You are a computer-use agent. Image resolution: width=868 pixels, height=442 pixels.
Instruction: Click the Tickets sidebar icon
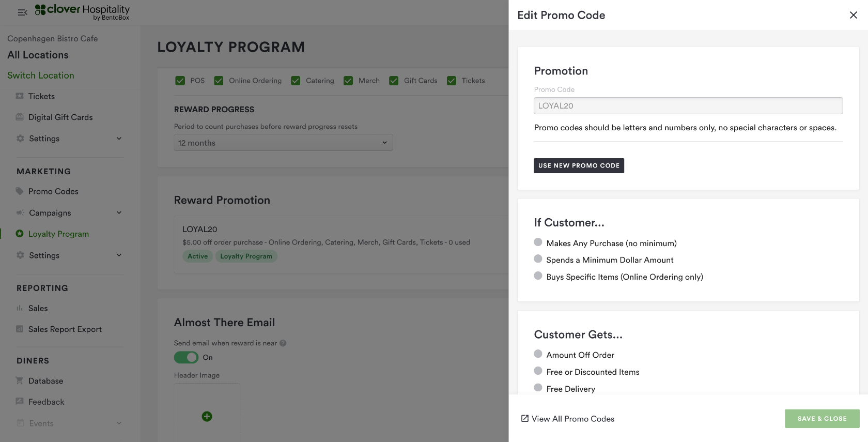pyautogui.click(x=20, y=96)
